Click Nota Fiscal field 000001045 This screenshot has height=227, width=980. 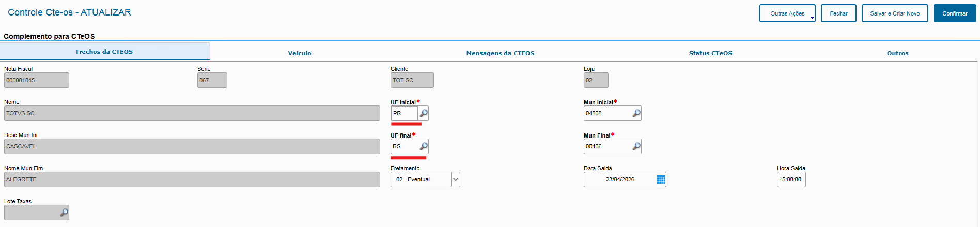37,80
